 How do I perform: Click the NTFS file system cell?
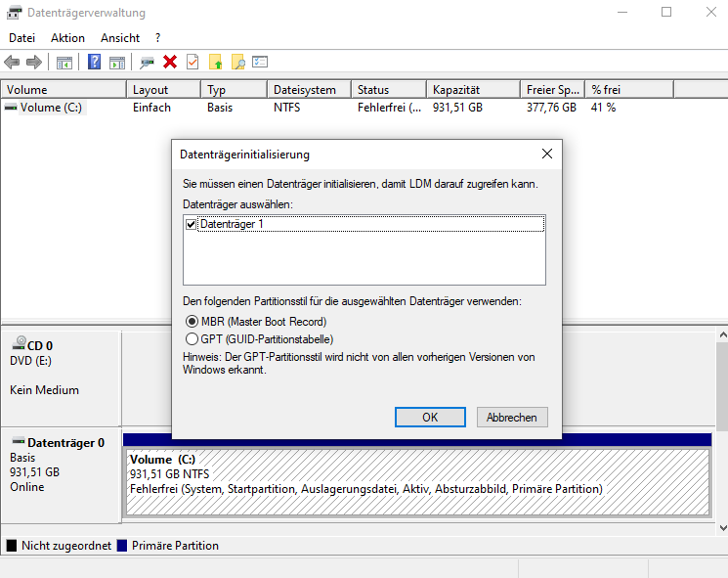[x=286, y=108]
